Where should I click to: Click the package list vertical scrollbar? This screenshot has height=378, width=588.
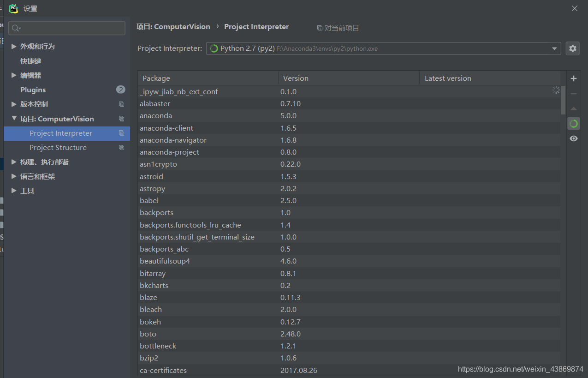pos(563,100)
